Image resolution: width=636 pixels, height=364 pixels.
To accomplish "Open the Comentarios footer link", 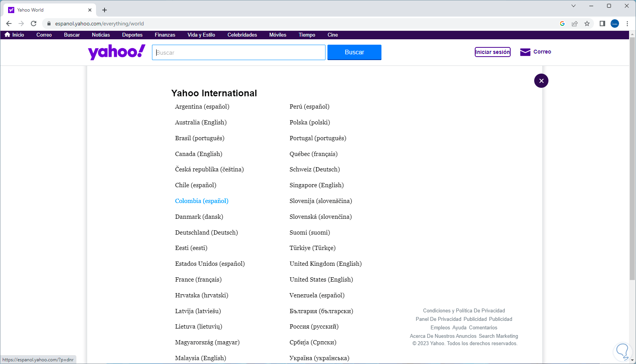I will [483, 328].
